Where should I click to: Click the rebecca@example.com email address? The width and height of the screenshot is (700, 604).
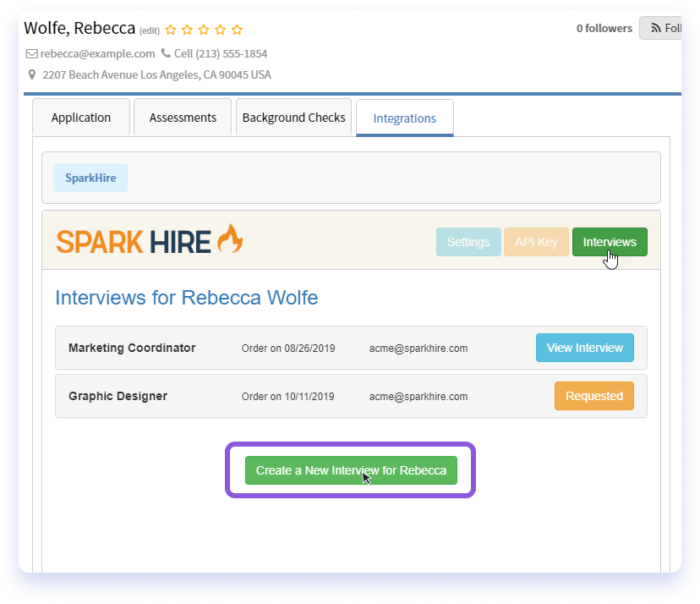click(x=98, y=53)
